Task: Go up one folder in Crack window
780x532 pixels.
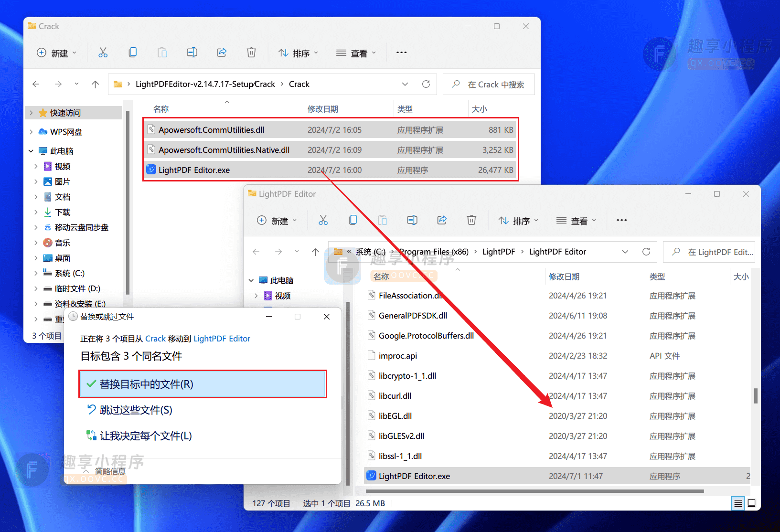Action: click(95, 84)
